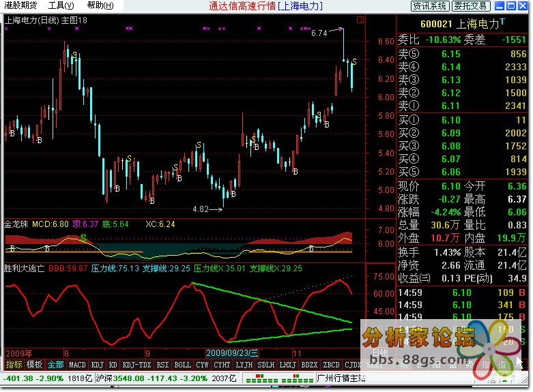Click the 外盘 10.7万 value
The height and width of the screenshot is (392, 533).
coord(445,238)
